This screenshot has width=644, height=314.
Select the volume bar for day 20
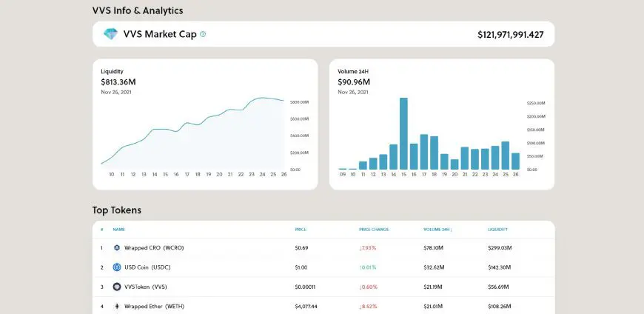pos(455,164)
